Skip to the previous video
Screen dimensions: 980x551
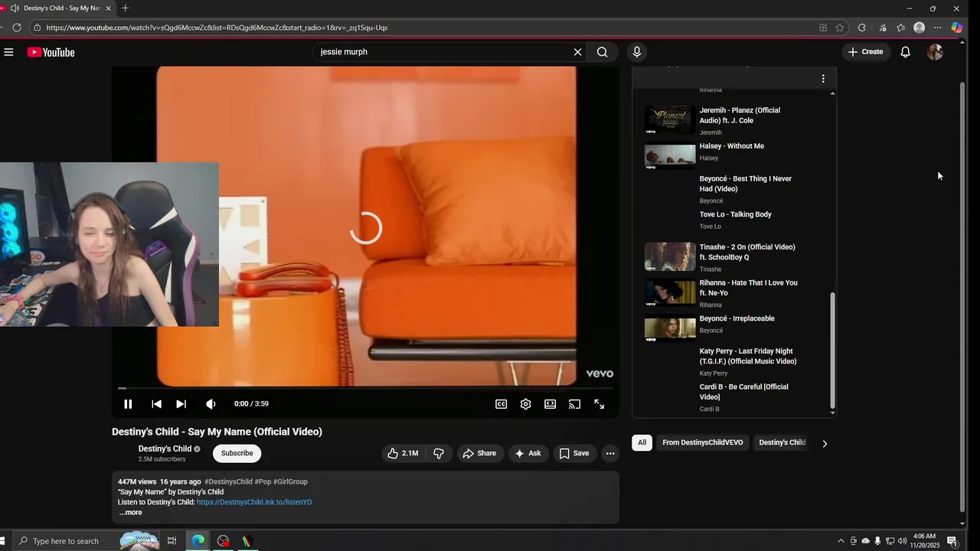pos(156,404)
